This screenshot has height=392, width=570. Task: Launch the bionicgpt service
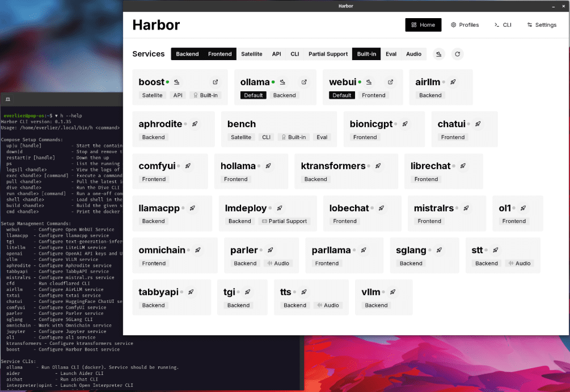[x=405, y=124]
